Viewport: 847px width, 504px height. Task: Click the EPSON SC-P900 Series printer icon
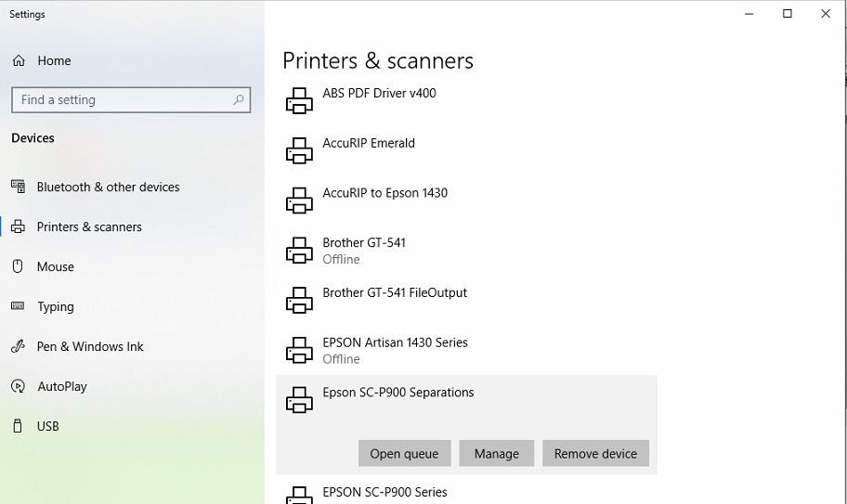coord(299,496)
